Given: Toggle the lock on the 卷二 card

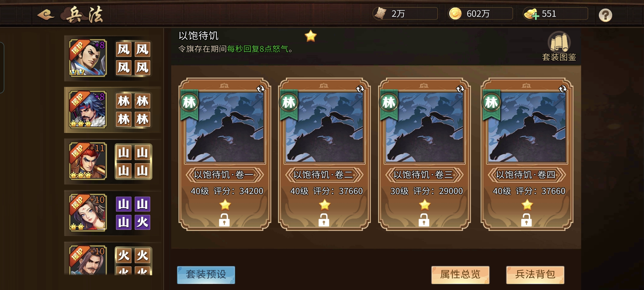Looking at the screenshot, I should pyautogui.click(x=324, y=220).
